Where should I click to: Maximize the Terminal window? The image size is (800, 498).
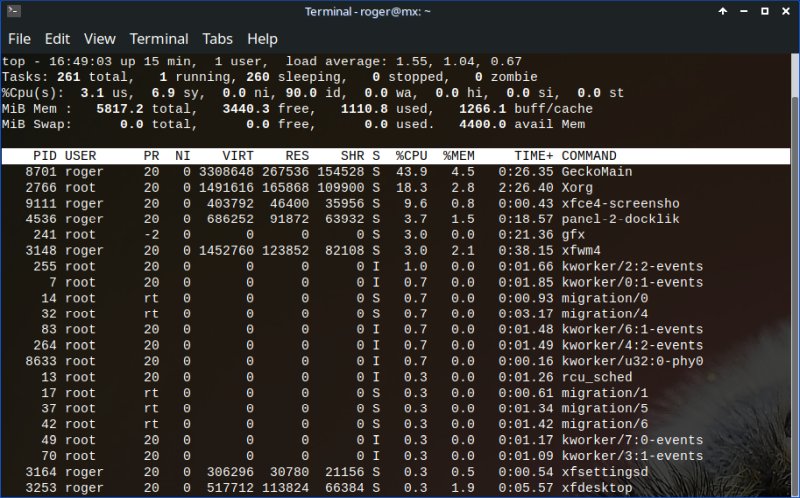(765, 11)
